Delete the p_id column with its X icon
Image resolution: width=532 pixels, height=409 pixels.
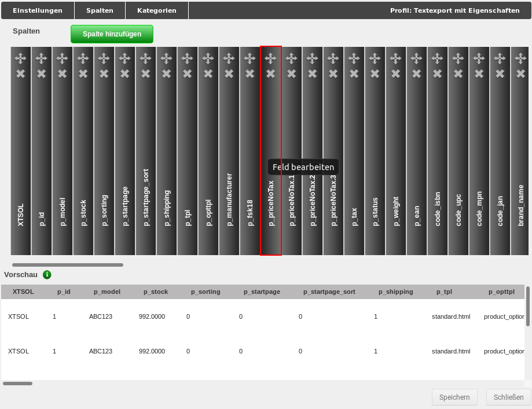click(41, 73)
